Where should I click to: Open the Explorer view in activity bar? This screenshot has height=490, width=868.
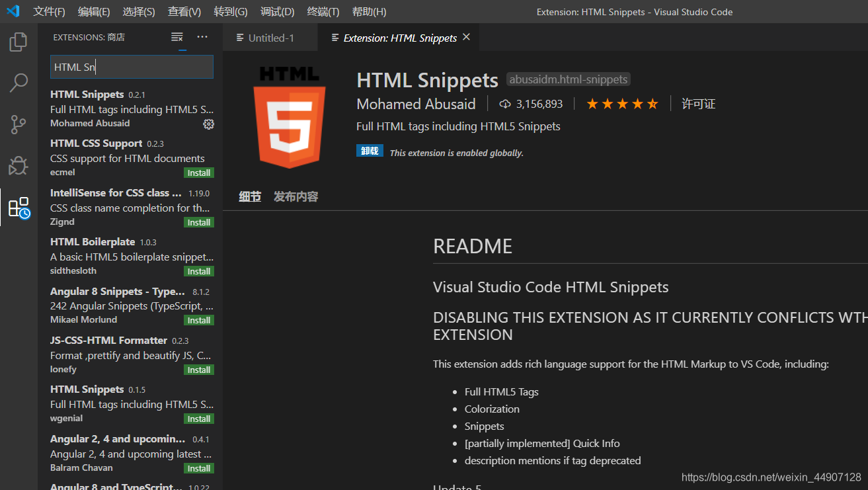click(19, 42)
